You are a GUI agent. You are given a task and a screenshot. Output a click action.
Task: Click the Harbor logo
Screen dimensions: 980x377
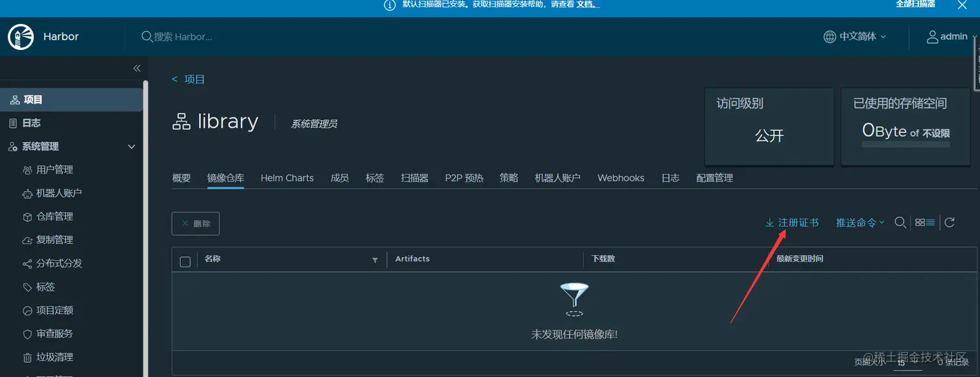(20, 36)
